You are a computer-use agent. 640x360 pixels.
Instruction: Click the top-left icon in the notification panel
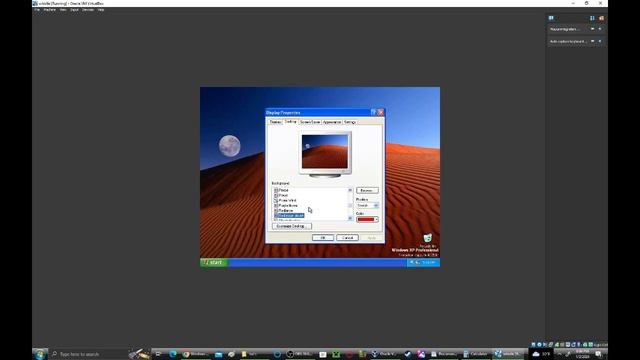click(x=551, y=18)
